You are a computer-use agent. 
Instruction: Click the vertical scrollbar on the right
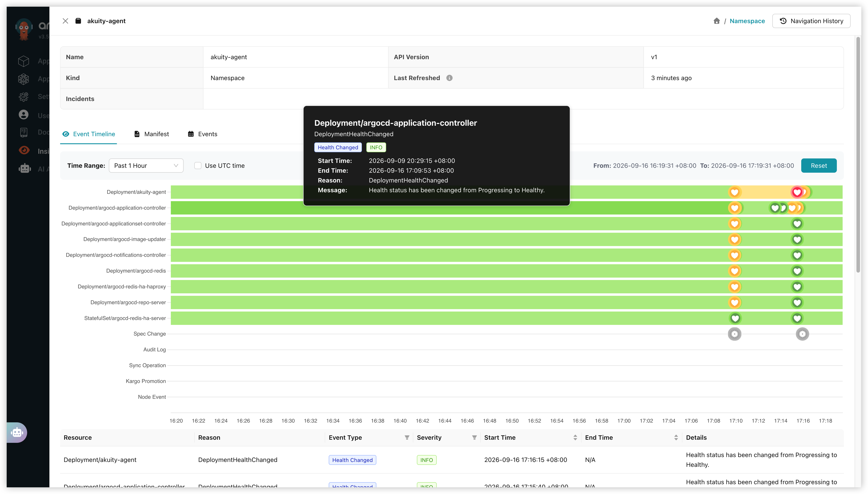[858, 154]
